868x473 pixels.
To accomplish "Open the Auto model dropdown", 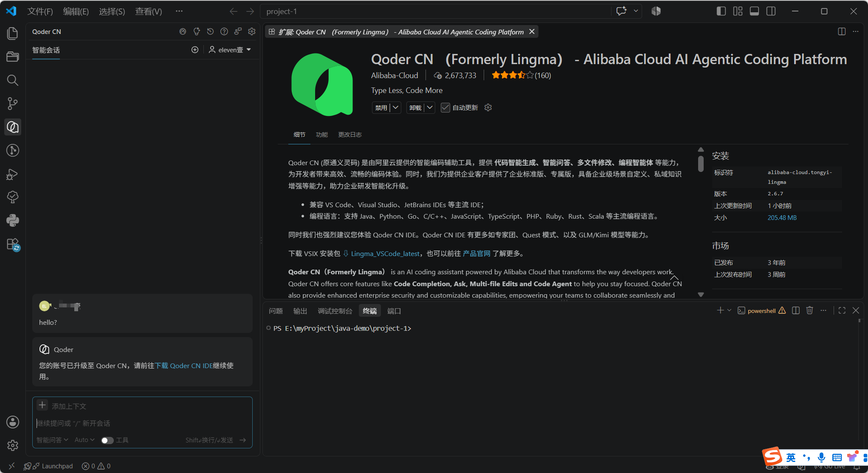I will pyautogui.click(x=85, y=440).
